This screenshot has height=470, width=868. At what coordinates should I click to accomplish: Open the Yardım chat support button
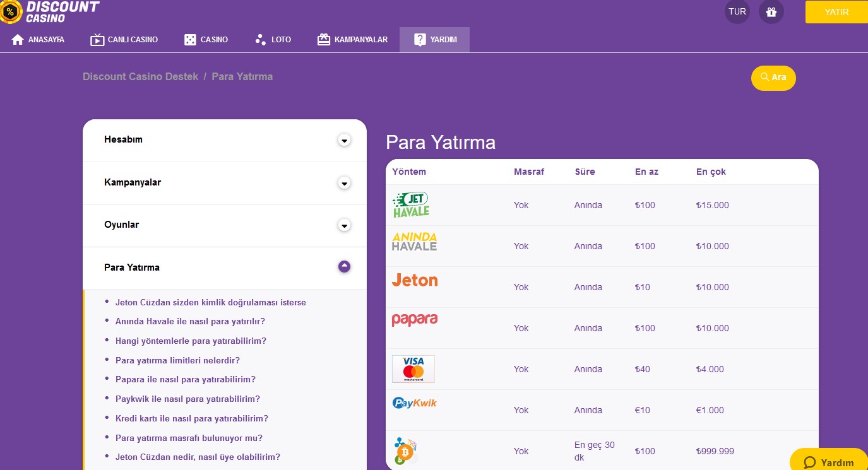(829, 461)
